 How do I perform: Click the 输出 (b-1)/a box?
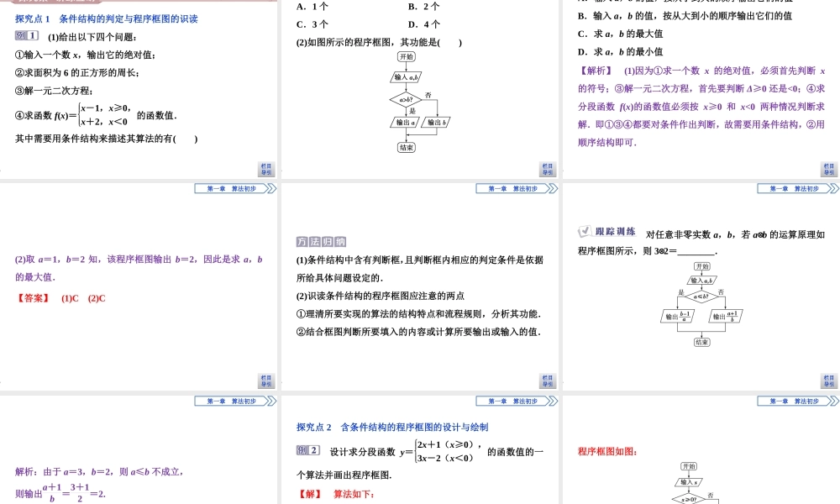[678, 316]
